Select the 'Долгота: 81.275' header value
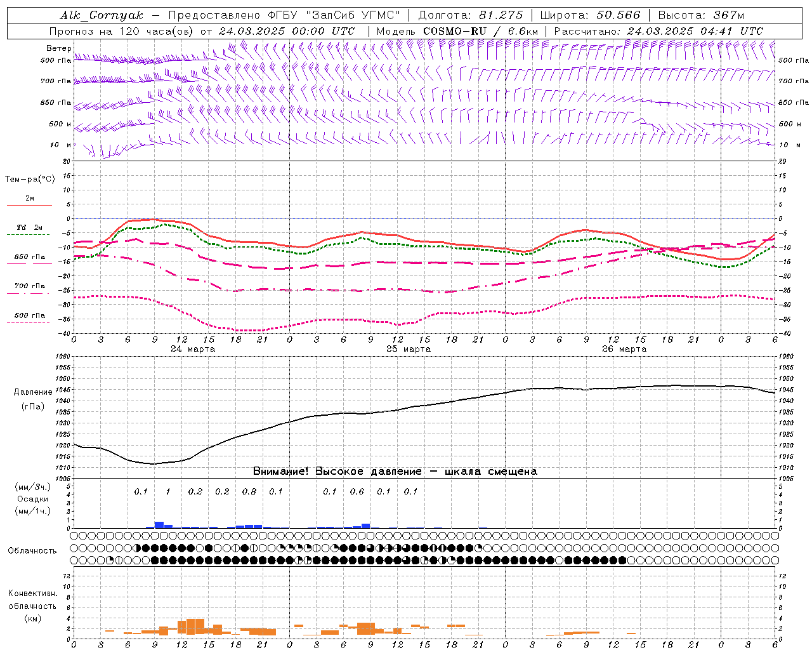This screenshot has width=812, height=650. [471, 15]
